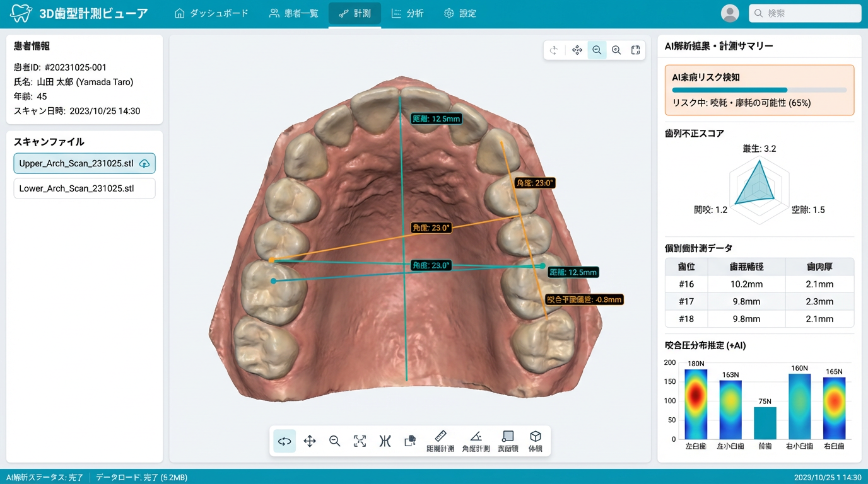Click the cloud upload icon beside Upper_Arch_Scan_231025.stl
This screenshot has height=484, width=868.
(145, 163)
